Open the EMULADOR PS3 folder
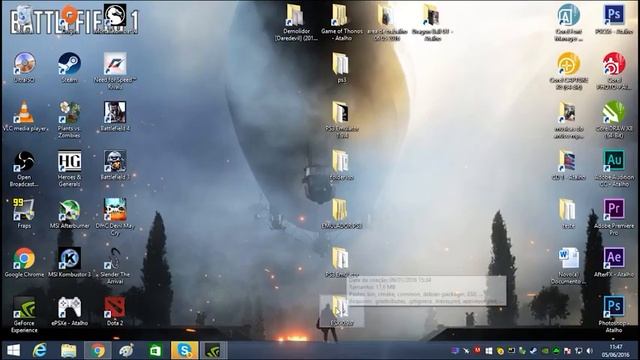The height and width of the screenshot is (360, 640). point(342,213)
